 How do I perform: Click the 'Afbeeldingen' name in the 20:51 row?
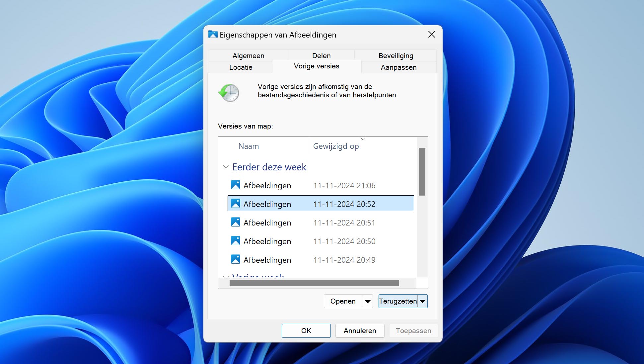267,223
